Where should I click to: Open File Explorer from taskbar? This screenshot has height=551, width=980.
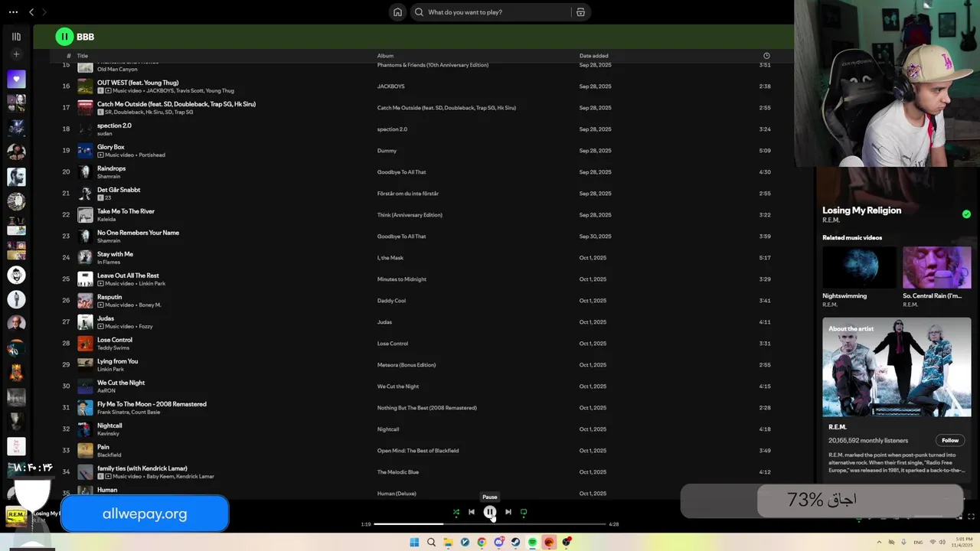point(448,543)
